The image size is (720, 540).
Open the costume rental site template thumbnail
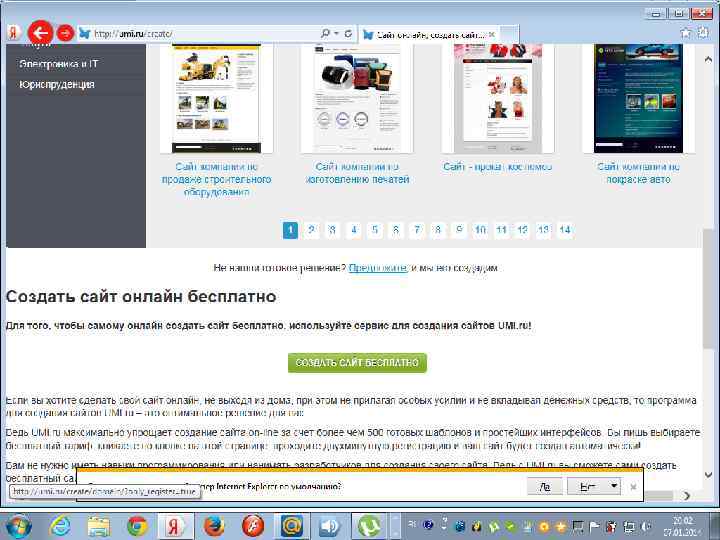(498, 98)
